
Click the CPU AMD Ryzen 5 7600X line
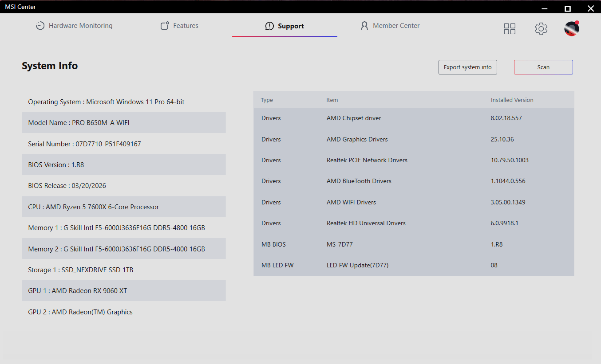pos(124,207)
